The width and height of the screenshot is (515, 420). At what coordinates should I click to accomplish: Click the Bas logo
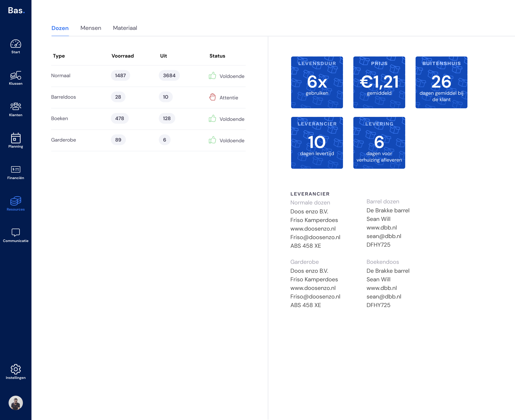tap(16, 10)
